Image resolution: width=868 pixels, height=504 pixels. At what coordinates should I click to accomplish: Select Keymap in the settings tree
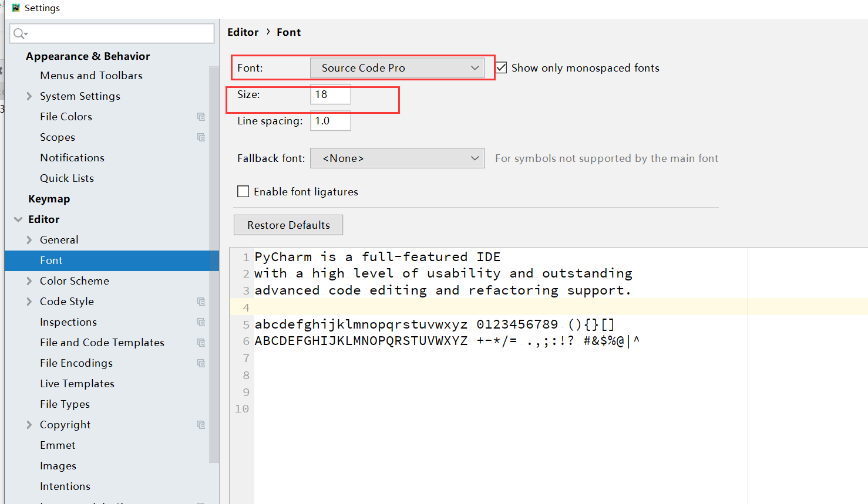point(49,199)
